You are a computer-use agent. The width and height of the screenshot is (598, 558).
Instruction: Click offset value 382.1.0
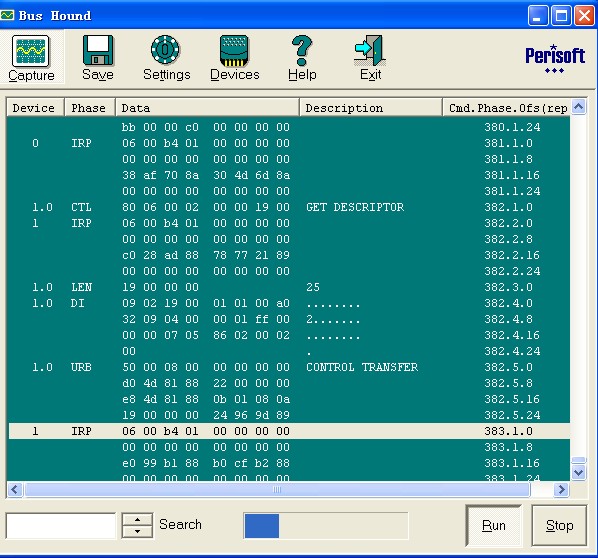(x=508, y=207)
